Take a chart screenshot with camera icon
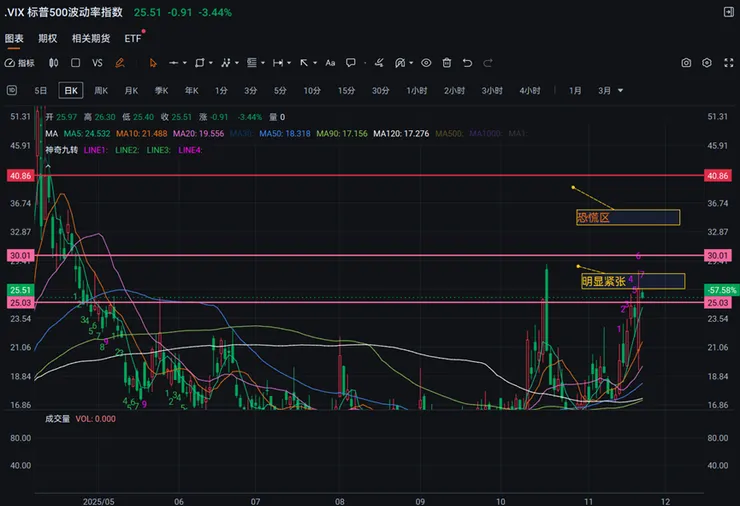The width and height of the screenshot is (740, 506). point(686,63)
